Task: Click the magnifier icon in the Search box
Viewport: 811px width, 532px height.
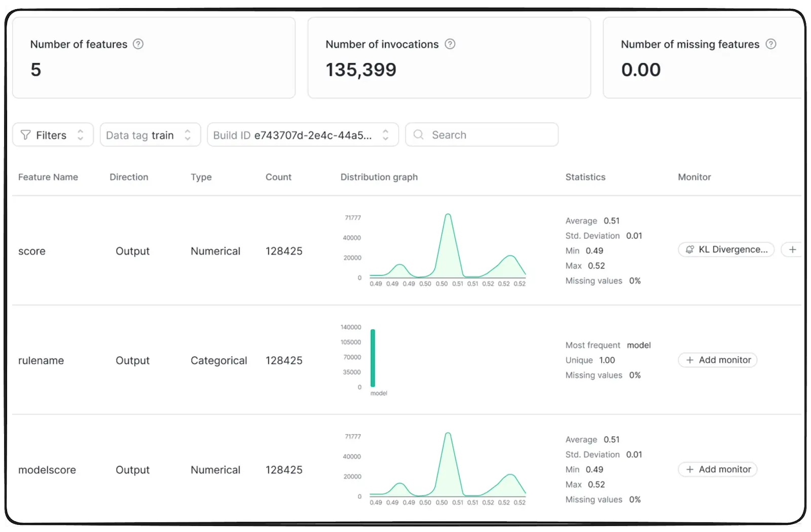Action: click(x=418, y=135)
